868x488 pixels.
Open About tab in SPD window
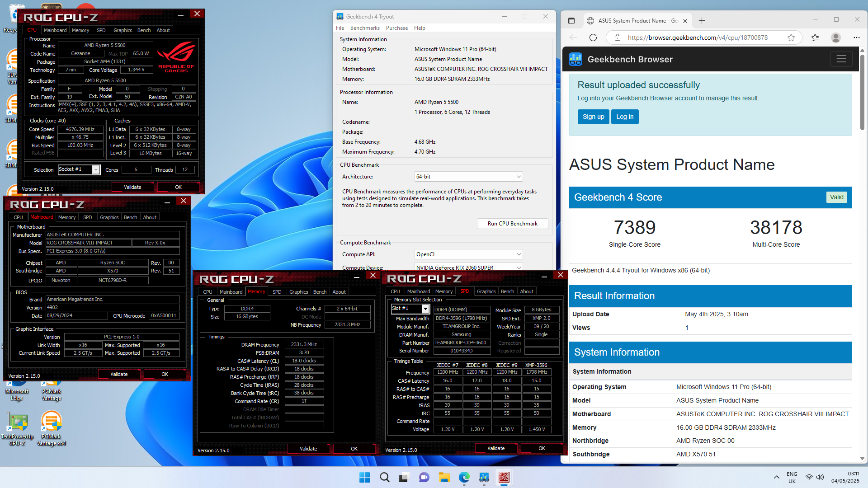click(526, 291)
